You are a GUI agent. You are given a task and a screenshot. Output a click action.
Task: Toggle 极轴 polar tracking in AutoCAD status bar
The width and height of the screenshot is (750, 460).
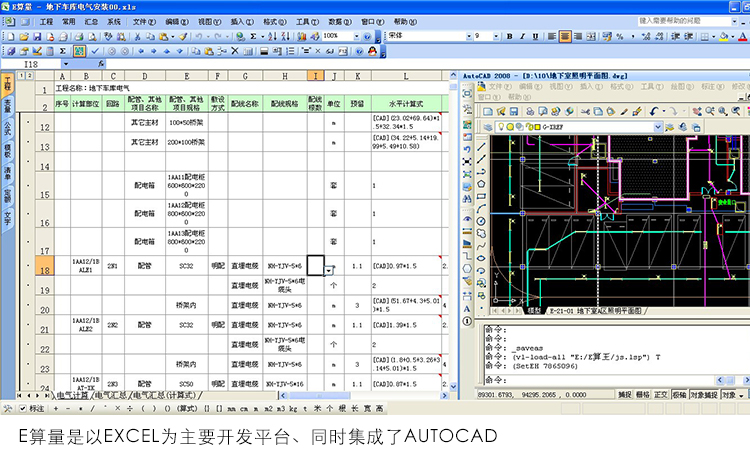coord(679,395)
